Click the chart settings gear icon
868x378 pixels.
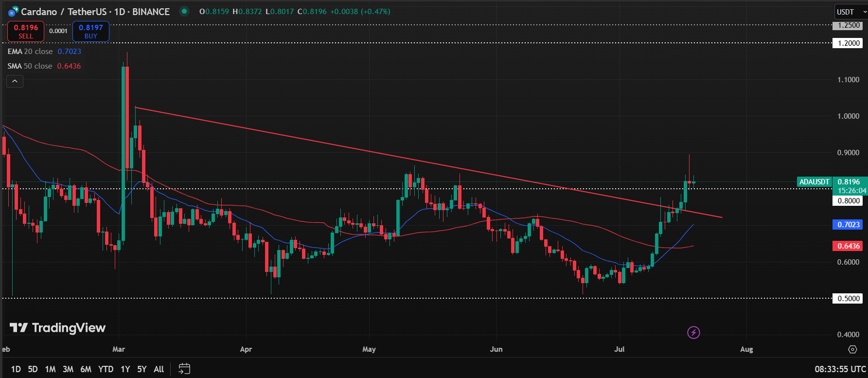click(852, 349)
